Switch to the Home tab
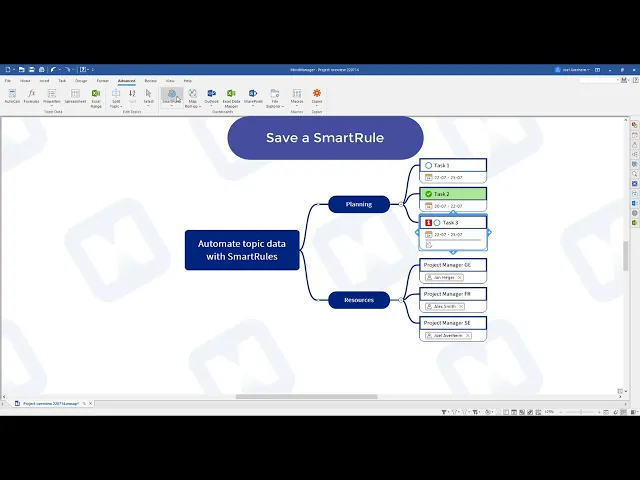 coord(25,81)
